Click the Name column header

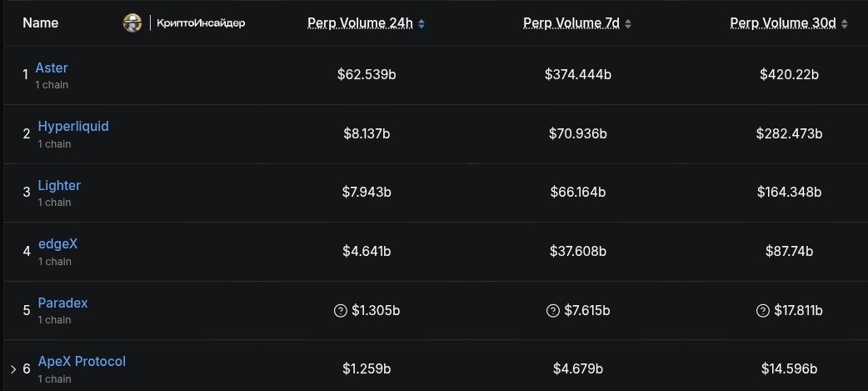(40, 23)
